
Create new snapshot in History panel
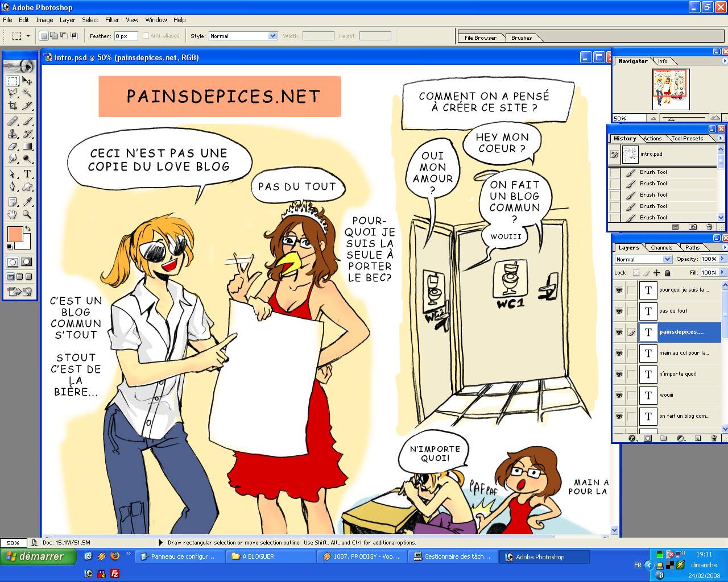692,227
